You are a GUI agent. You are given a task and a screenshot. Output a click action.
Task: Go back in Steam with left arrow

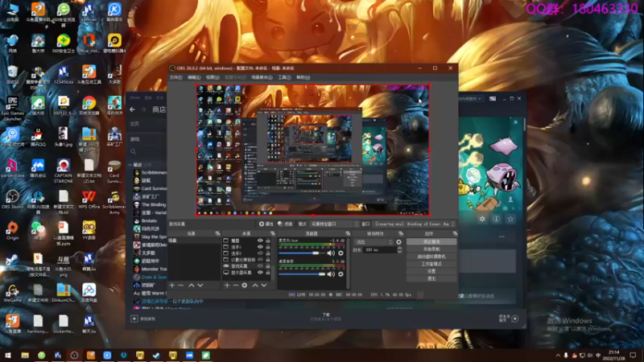pos(132,109)
